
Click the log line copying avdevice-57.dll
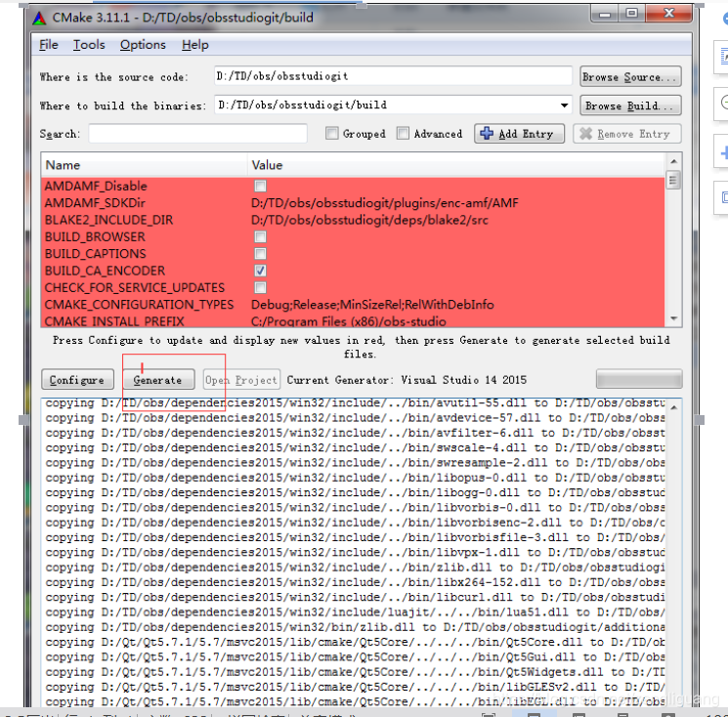[355, 418]
